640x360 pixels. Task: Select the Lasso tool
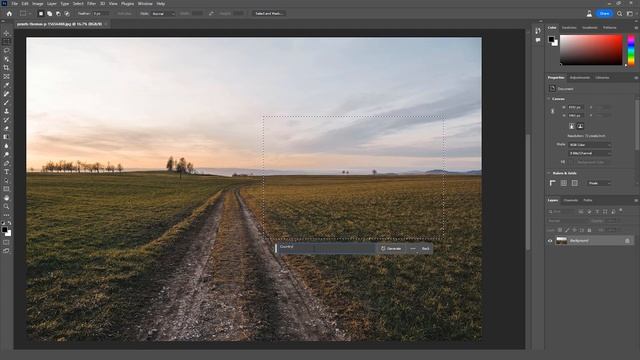(6, 51)
